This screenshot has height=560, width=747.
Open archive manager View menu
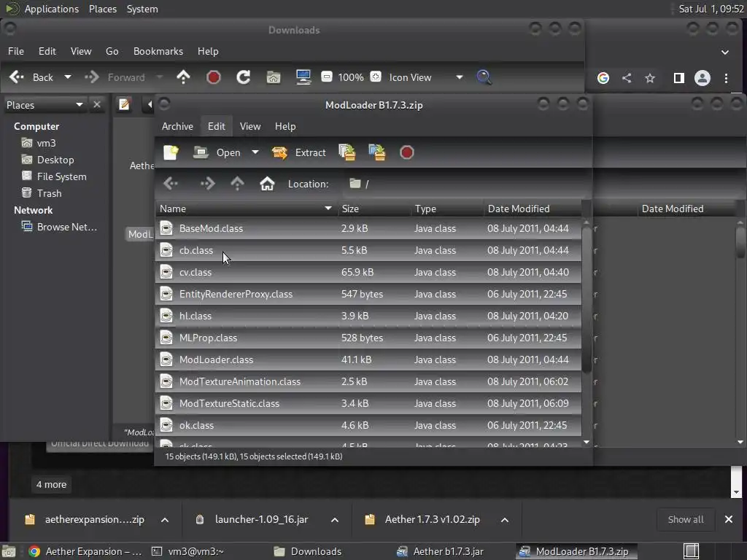coord(250,126)
